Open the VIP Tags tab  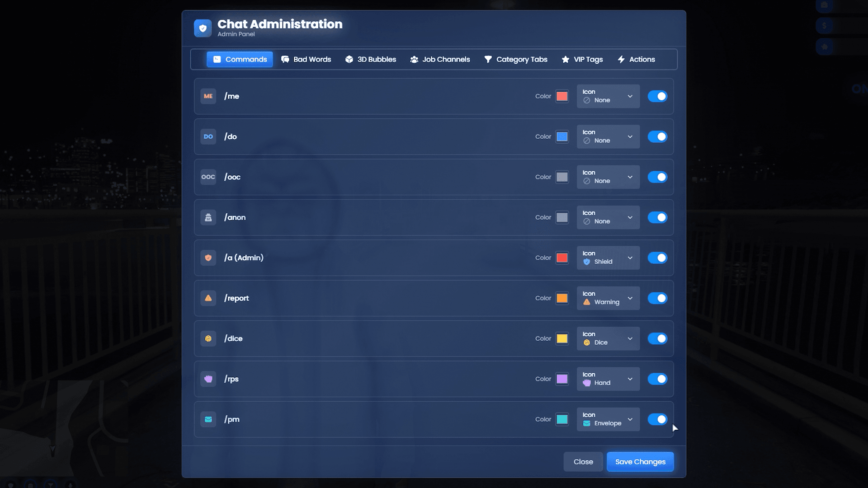tap(582, 59)
